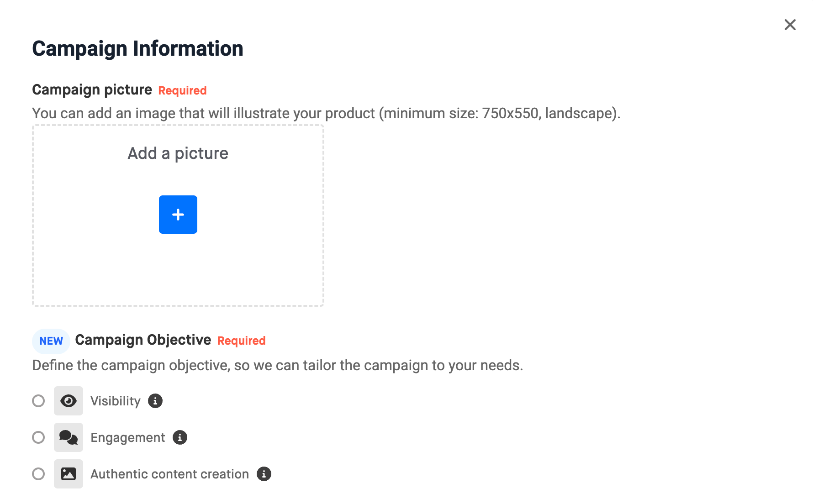Screen dimensions: 813x504
Task: Click the NEW badge beside Campaign Objective
Action: [x=51, y=341]
